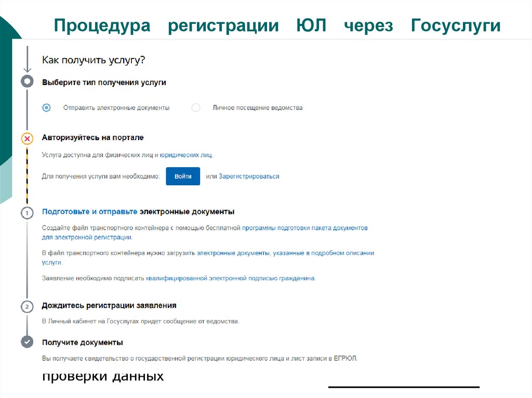
Task: Select the "Отправить электронные документы" radio button
Action: click(47, 107)
